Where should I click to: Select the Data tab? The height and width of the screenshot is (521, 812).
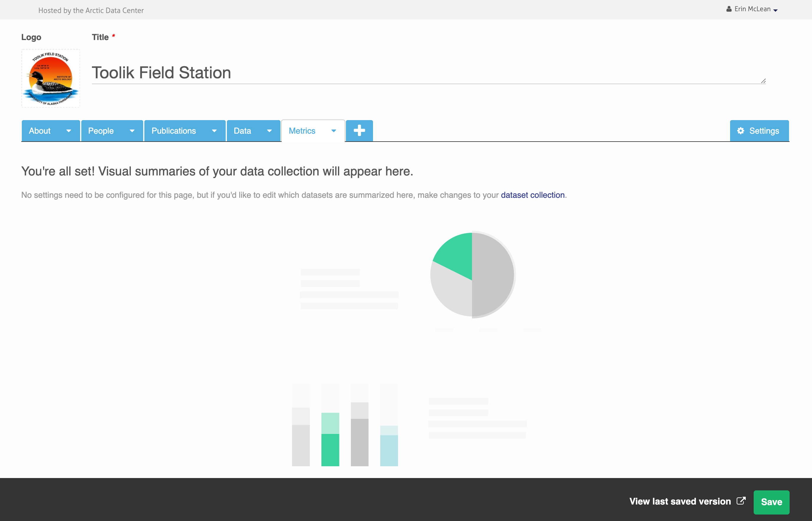click(x=242, y=131)
